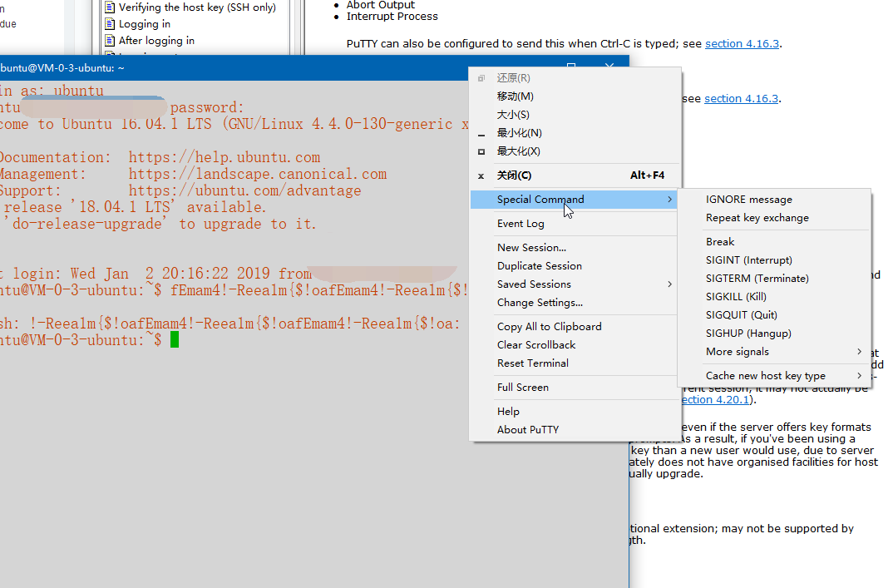Expand Cache new host key type submenu
Screen dimensions: 893x588
click(x=775, y=375)
